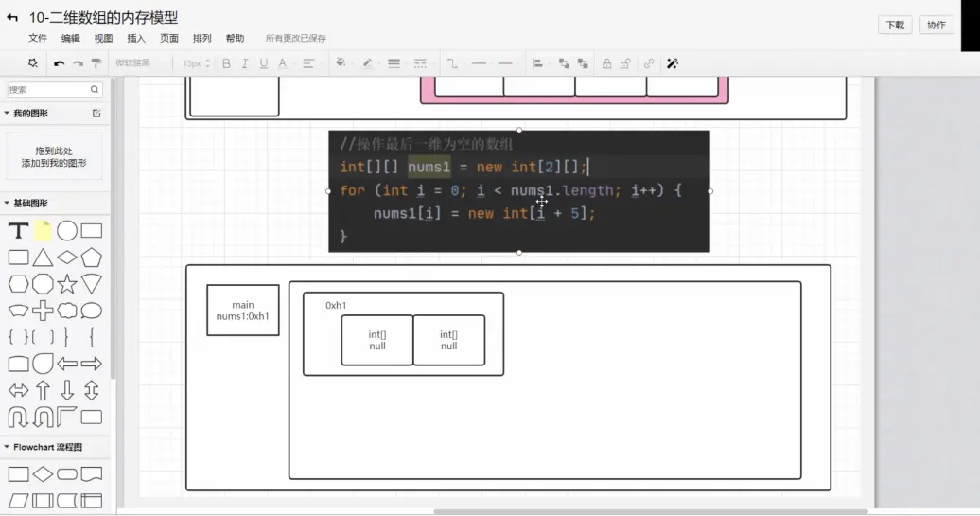The width and height of the screenshot is (980, 516).
Task: Select the right arrow shape
Action: [x=91, y=364]
